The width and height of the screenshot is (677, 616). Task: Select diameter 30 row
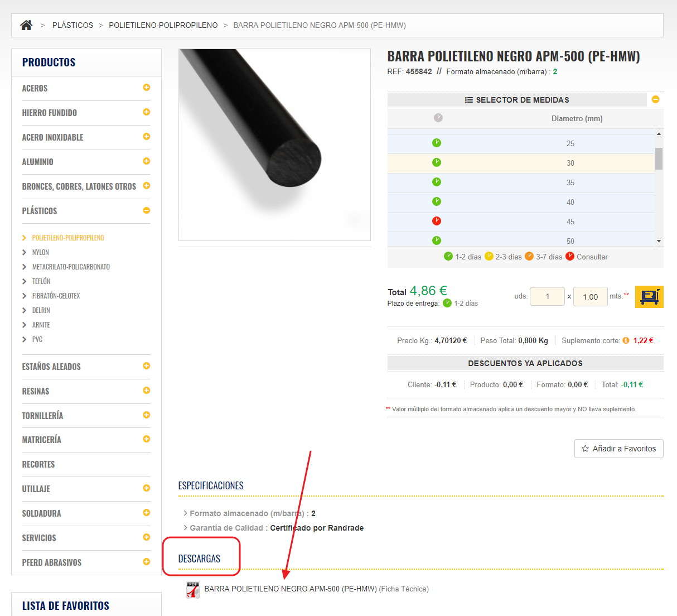(521, 163)
